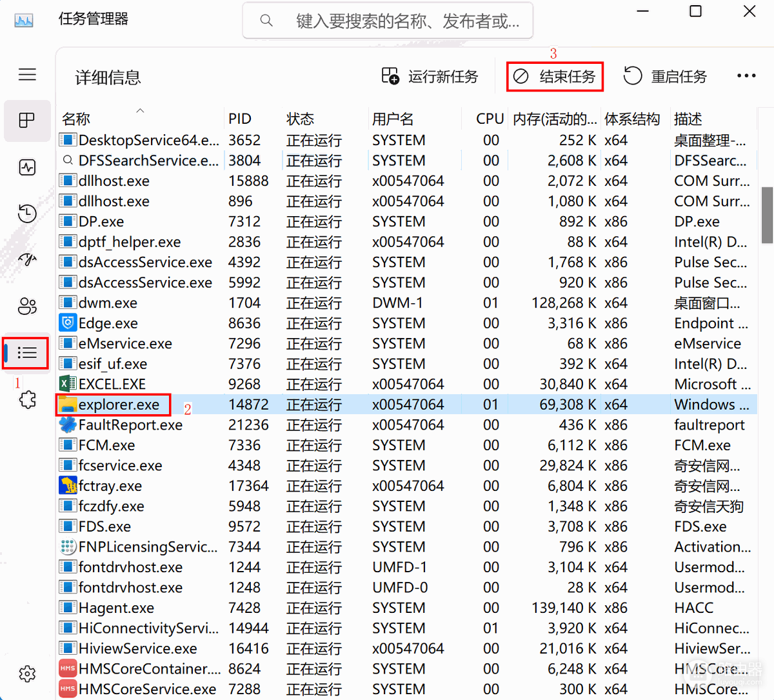Screen dimensions: 774x700
Task: Click the Edge.exe shield icon
Action: coord(68,323)
